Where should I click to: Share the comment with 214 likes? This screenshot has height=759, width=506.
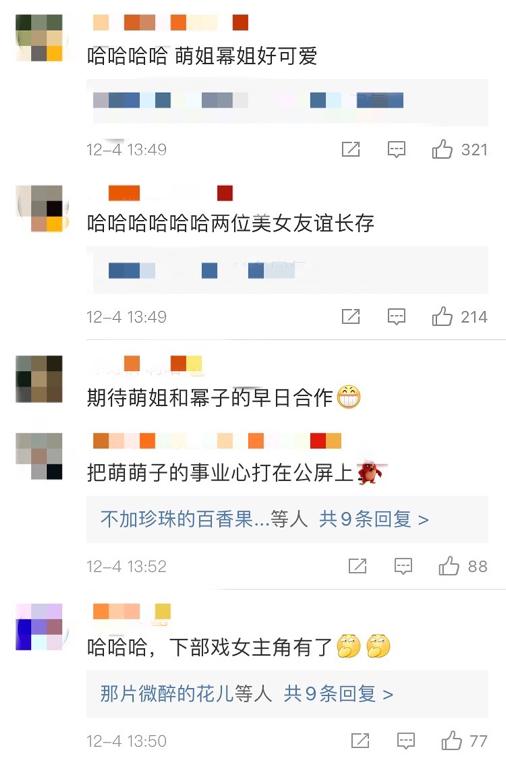351,317
